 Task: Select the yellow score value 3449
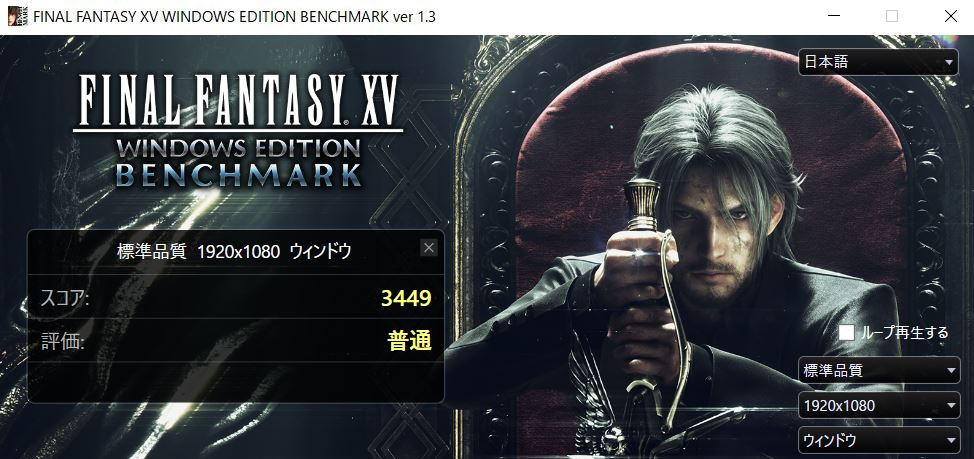point(406,299)
